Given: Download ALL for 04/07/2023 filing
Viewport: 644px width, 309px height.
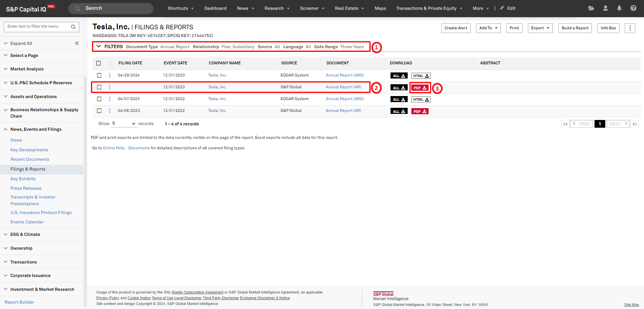Looking at the screenshot, I should [x=399, y=99].
